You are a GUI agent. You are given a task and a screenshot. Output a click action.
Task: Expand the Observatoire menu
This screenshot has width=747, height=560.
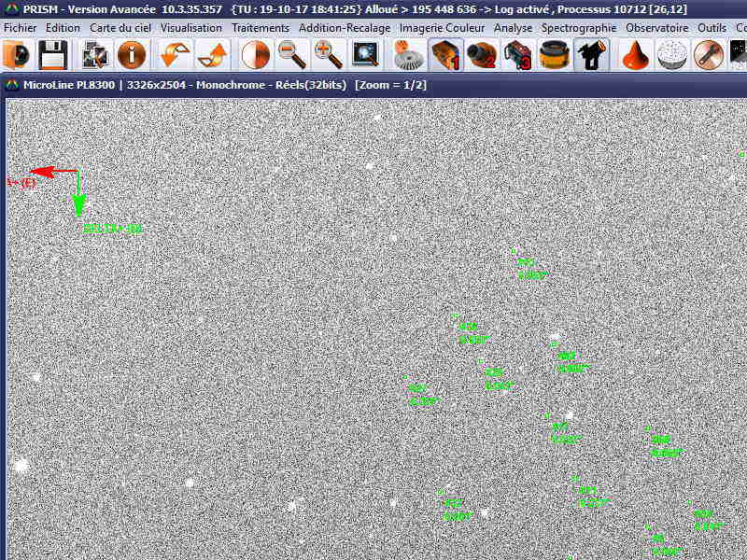tap(657, 28)
